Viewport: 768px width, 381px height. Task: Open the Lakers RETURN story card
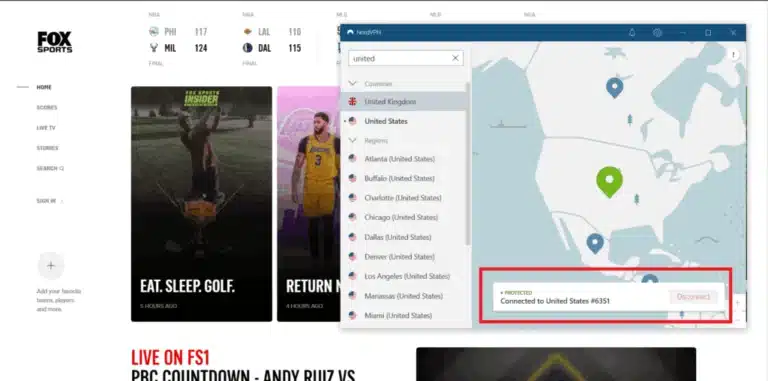309,204
